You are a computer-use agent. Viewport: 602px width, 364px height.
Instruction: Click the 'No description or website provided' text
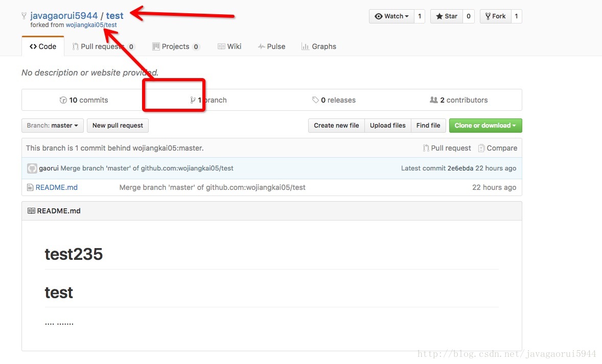tap(90, 73)
